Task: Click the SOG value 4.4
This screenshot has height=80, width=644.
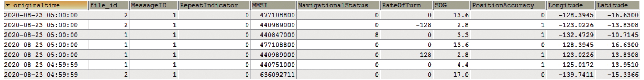Action: 451,65
